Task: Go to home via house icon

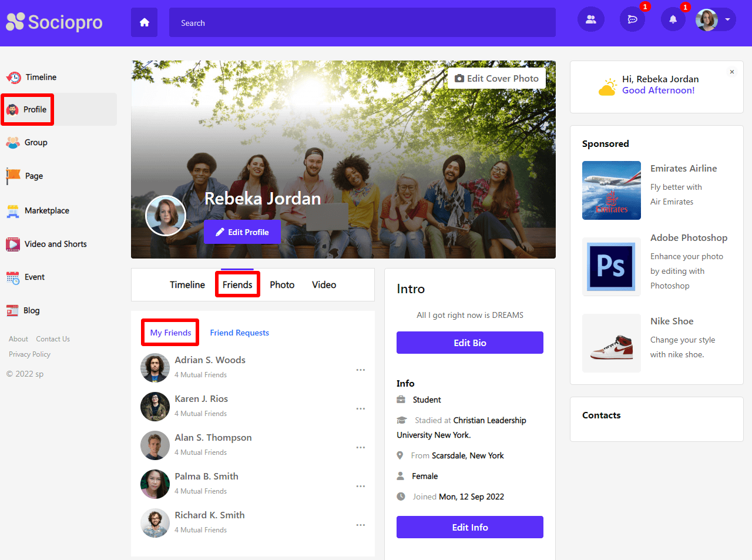Action: [144, 23]
